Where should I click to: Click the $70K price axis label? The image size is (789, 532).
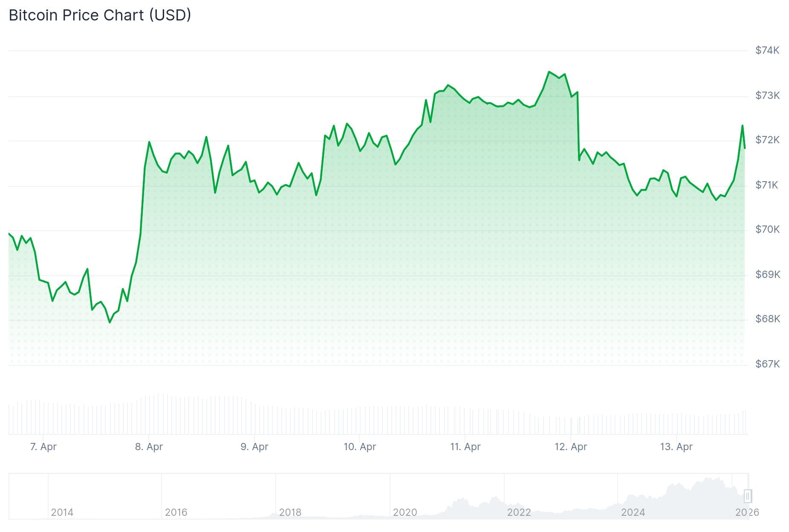click(767, 229)
